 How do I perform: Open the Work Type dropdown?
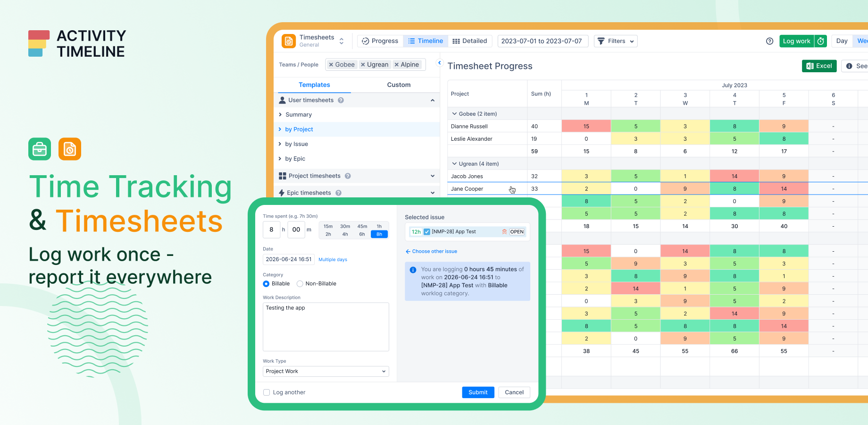(x=326, y=371)
